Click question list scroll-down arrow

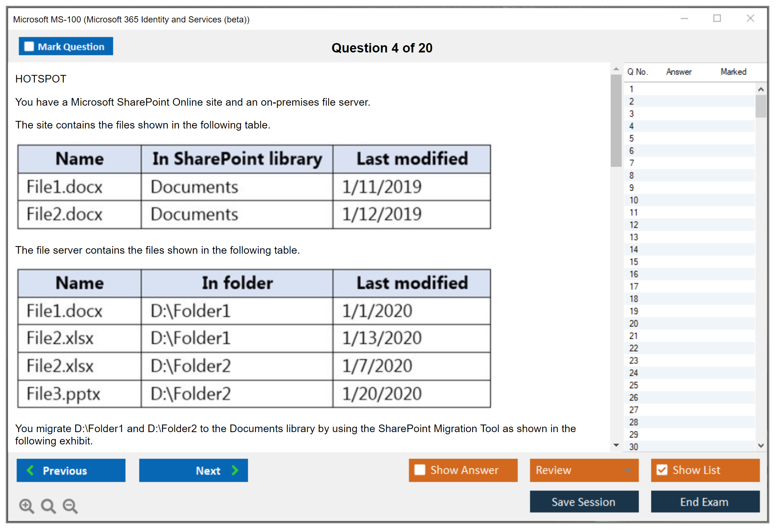point(761,446)
